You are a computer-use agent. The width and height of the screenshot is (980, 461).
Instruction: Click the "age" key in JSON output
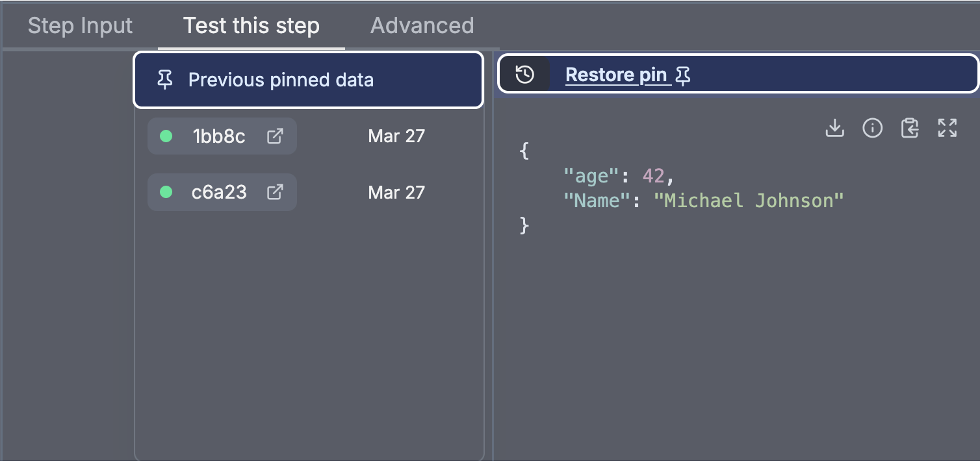click(590, 176)
